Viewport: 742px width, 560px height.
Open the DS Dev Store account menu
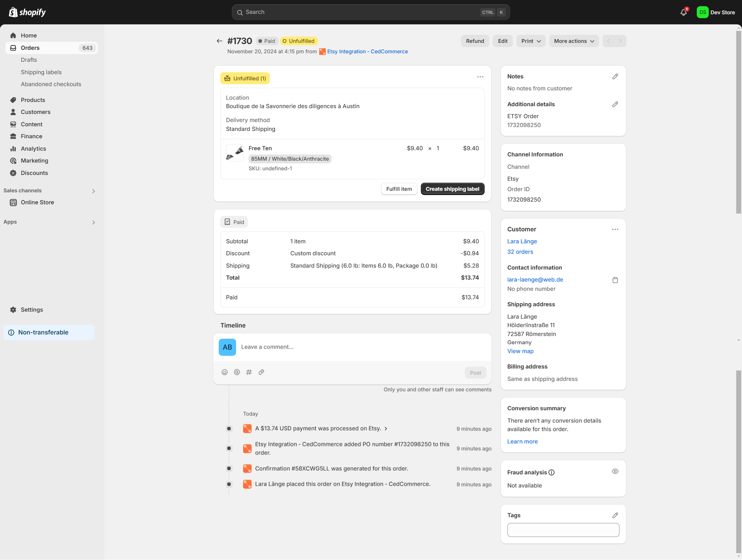point(716,12)
